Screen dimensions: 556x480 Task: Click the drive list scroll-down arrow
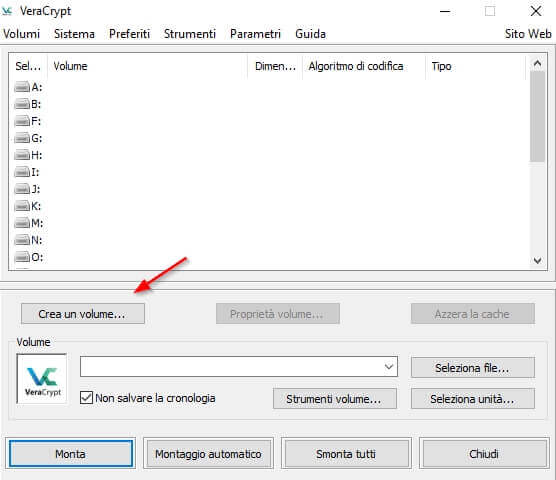(537, 261)
